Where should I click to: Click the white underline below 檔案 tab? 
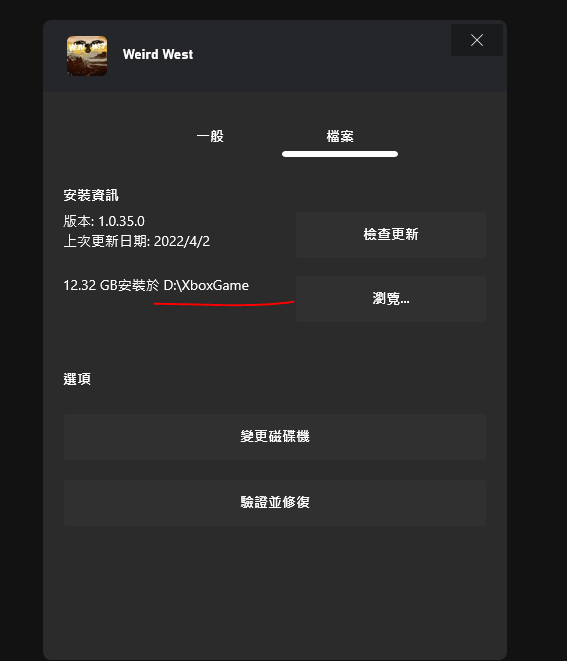340,154
